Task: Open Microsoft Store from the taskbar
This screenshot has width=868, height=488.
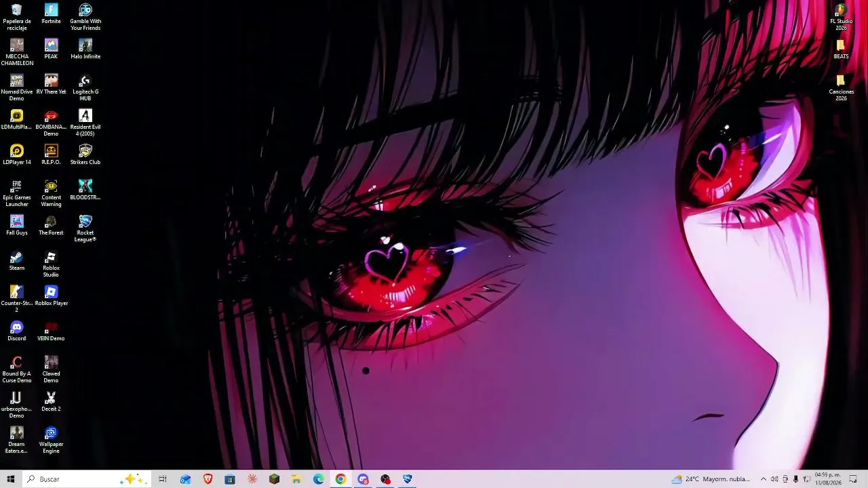Action: point(230,479)
